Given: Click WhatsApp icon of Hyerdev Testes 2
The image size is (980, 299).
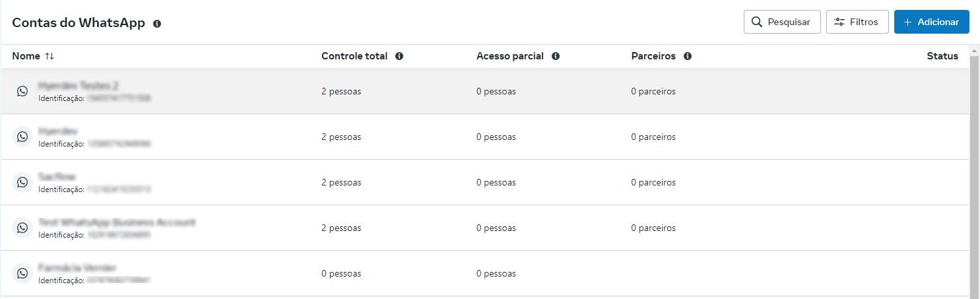Looking at the screenshot, I should [x=22, y=91].
